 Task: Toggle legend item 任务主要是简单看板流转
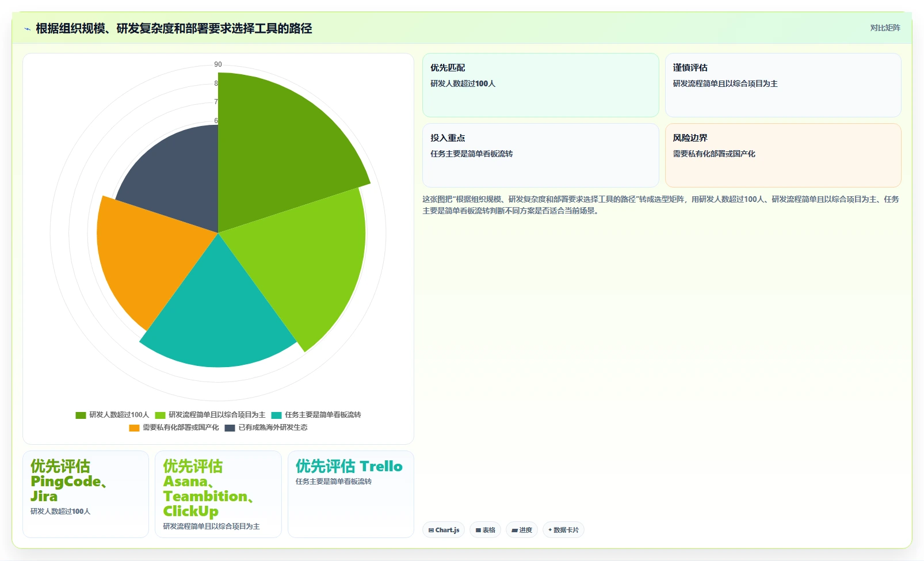click(x=316, y=415)
